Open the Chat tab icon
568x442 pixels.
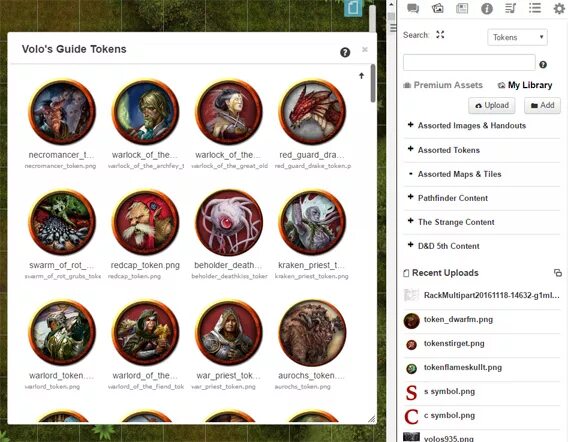[x=413, y=8]
